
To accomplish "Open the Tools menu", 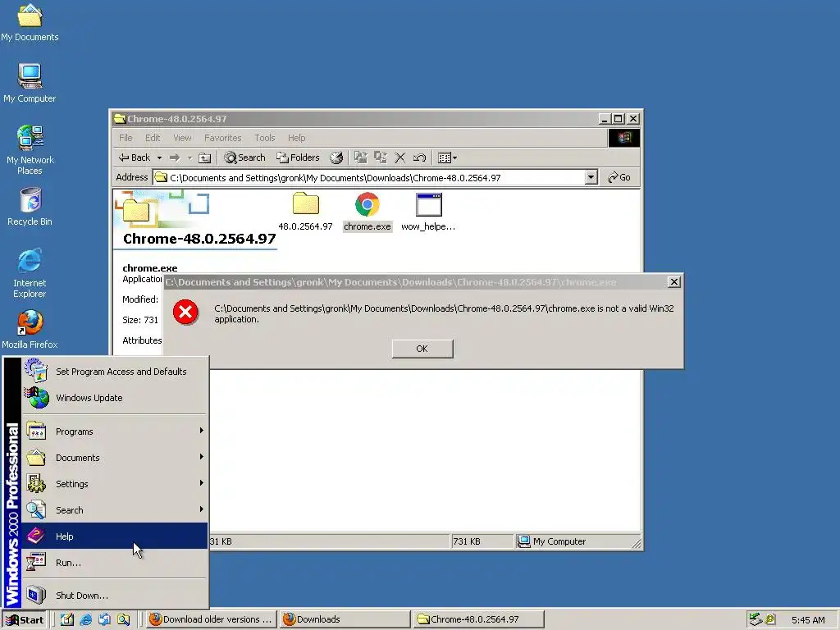I will 265,138.
